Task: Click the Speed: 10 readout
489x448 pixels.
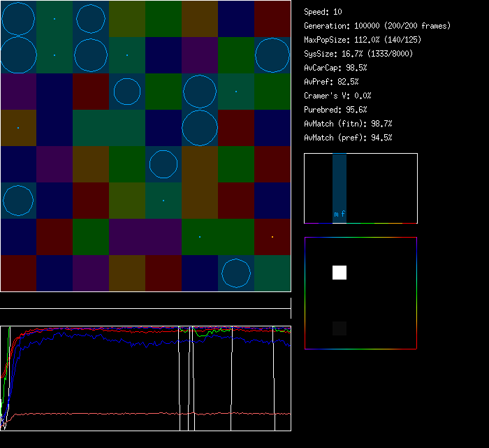Action: 323,12
